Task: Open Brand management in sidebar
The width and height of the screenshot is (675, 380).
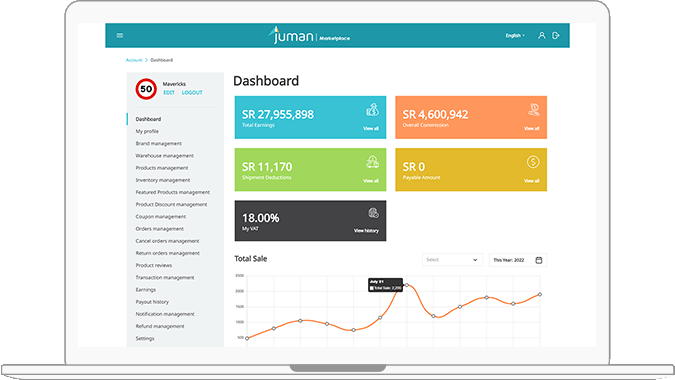Action: [x=158, y=143]
